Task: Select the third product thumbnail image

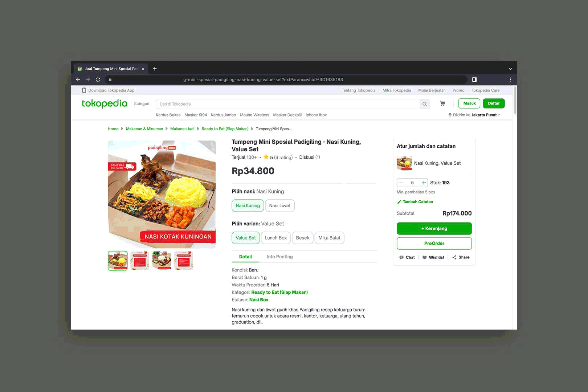Action: tap(162, 261)
